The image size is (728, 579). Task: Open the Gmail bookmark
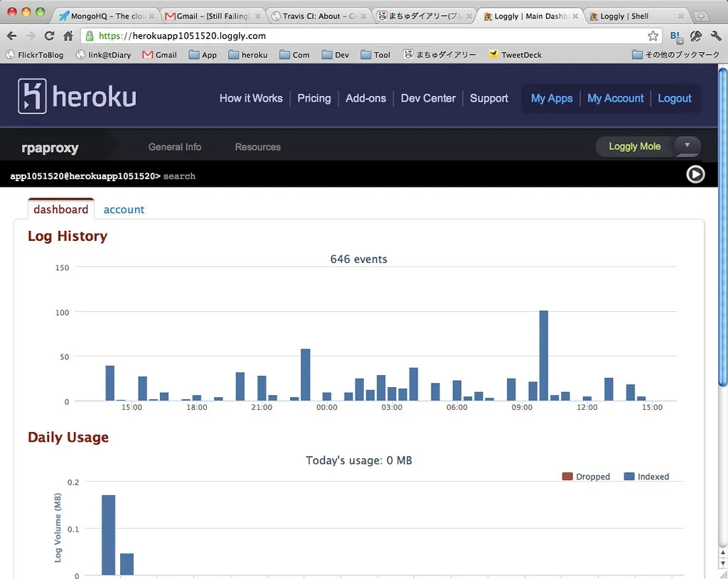160,55
